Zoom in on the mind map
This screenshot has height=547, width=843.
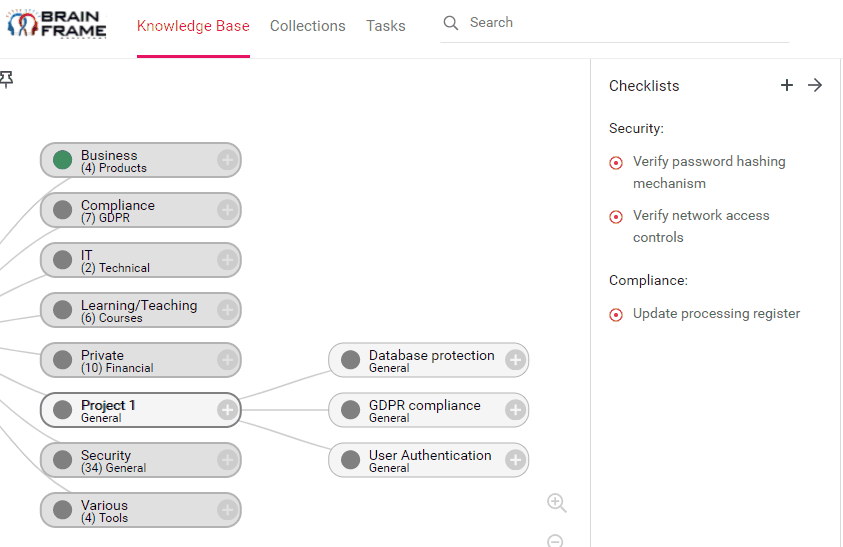pyautogui.click(x=556, y=503)
